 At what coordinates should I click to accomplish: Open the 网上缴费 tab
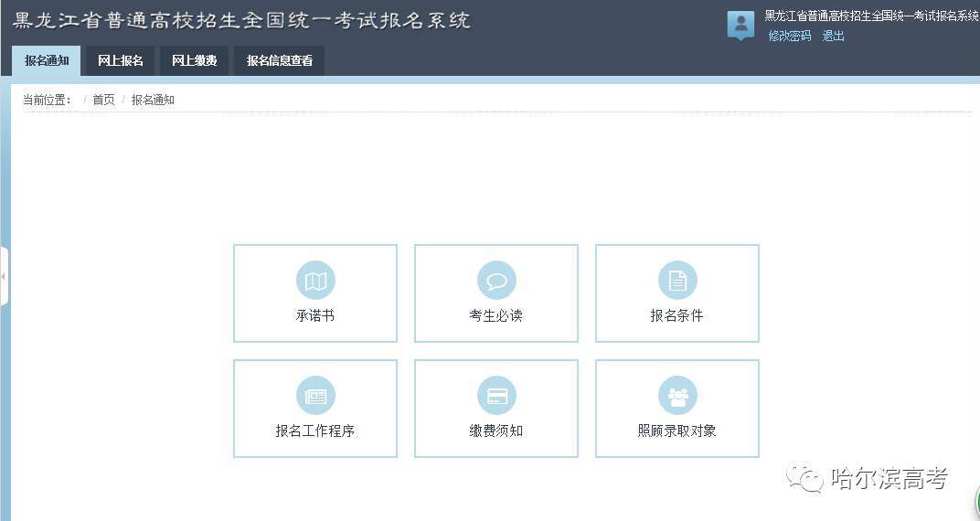[195, 60]
